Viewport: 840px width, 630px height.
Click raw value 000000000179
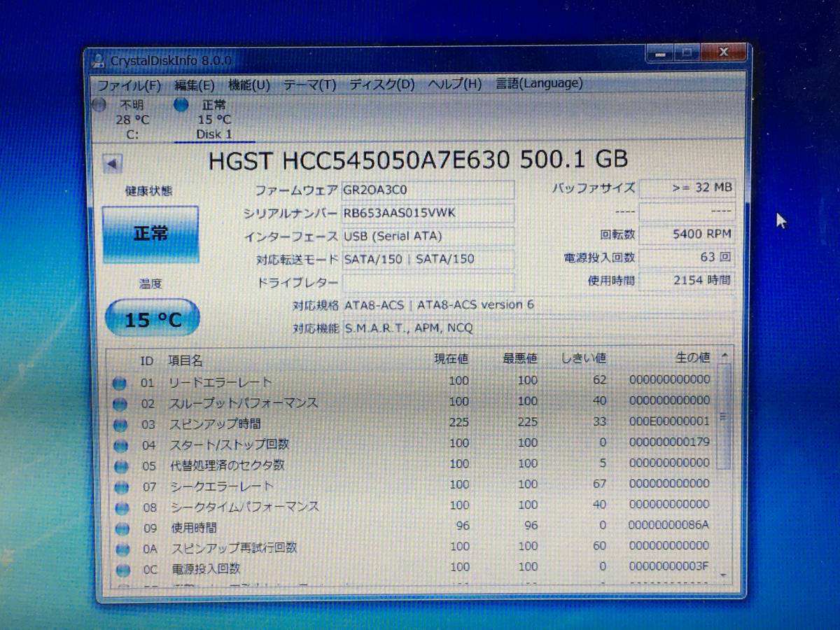tap(669, 442)
